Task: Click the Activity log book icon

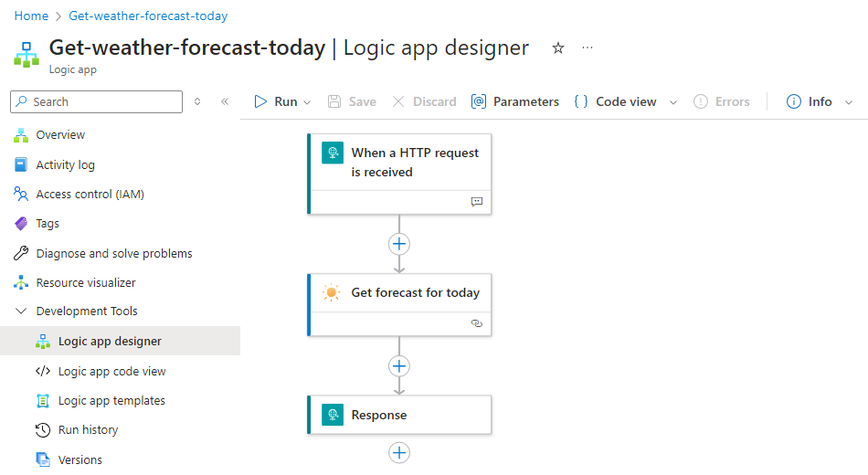Action: 21,164
